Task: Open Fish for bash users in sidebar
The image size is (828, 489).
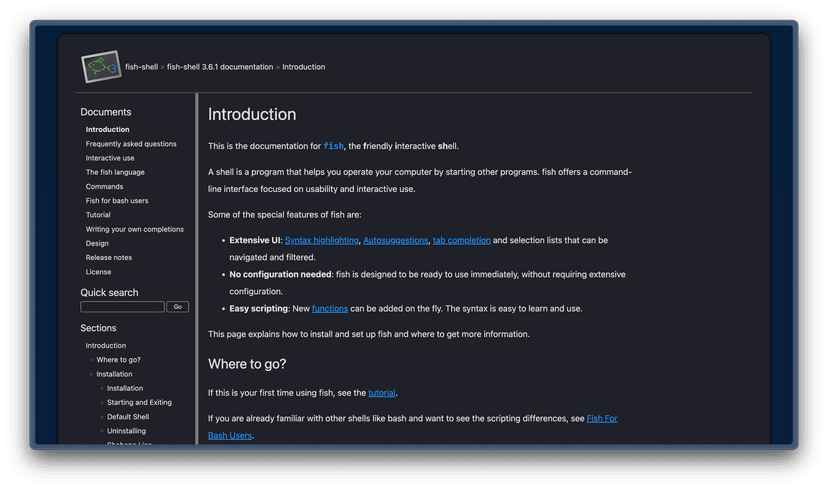Action: pos(117,201)
